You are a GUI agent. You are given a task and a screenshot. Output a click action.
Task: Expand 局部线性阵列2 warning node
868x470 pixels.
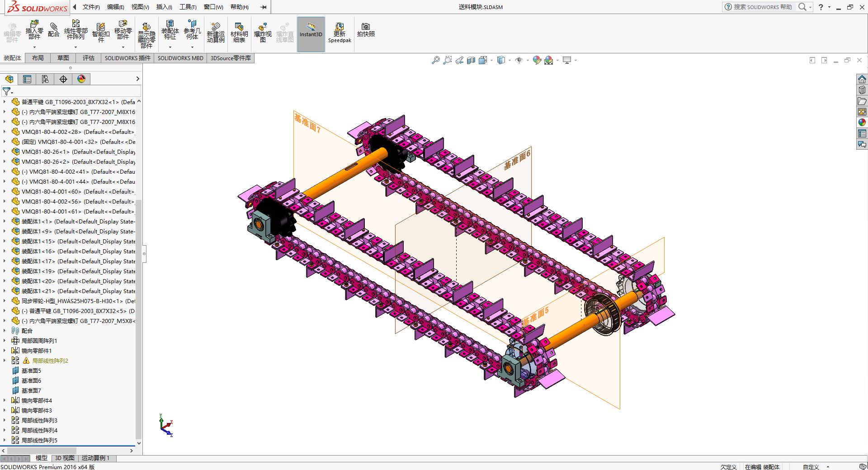5,361
